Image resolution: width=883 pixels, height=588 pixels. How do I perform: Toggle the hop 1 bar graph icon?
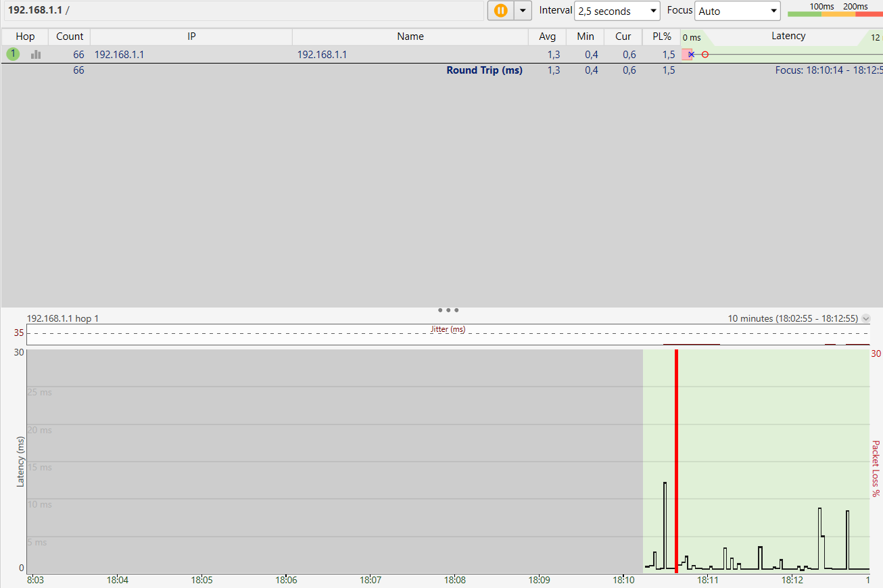click(x=36, y=55)
